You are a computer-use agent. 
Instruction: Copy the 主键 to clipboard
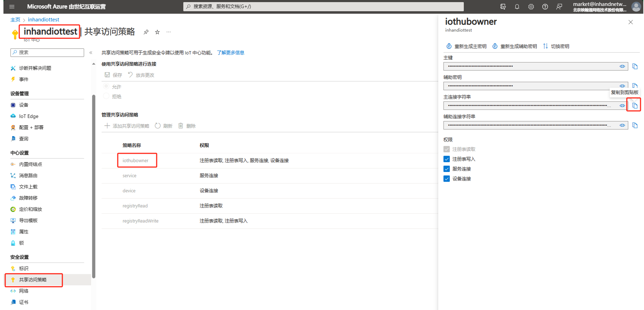coord(635,66)
